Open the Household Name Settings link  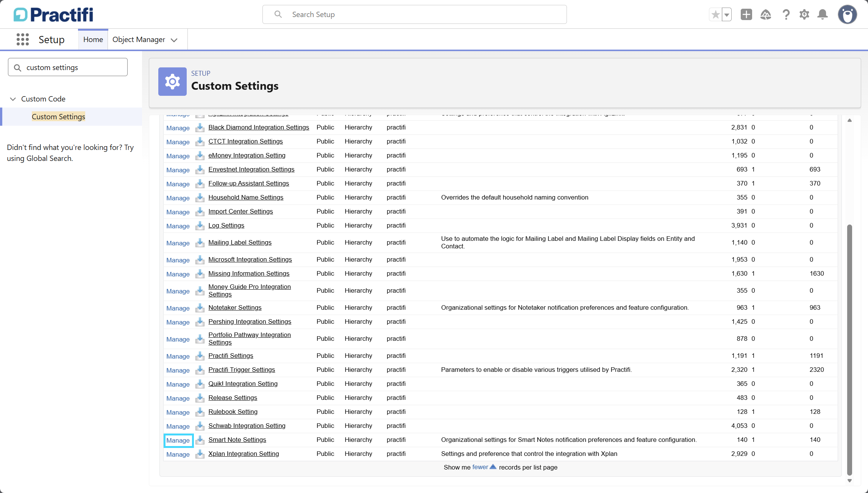246,197
